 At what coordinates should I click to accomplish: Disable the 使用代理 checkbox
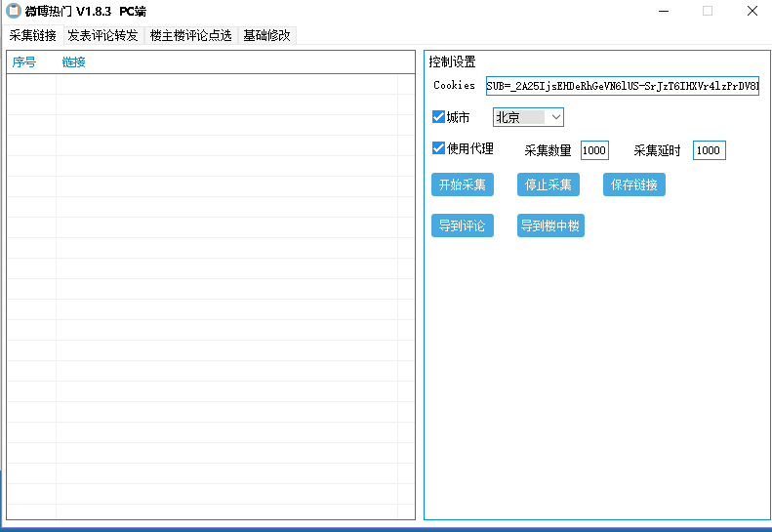pyautogui.click(x=439, y=148)
